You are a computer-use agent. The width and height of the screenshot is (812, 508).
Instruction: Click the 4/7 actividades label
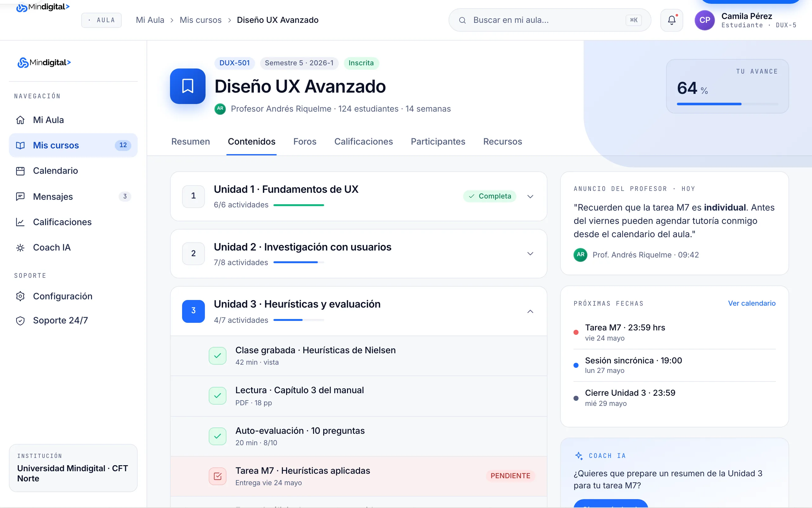[x=241, y=320]
